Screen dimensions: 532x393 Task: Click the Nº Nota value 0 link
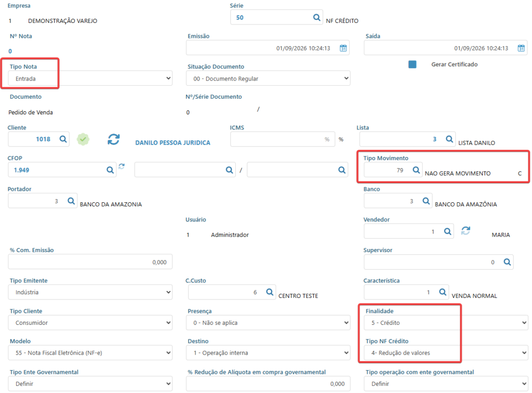tap(10, 51)
